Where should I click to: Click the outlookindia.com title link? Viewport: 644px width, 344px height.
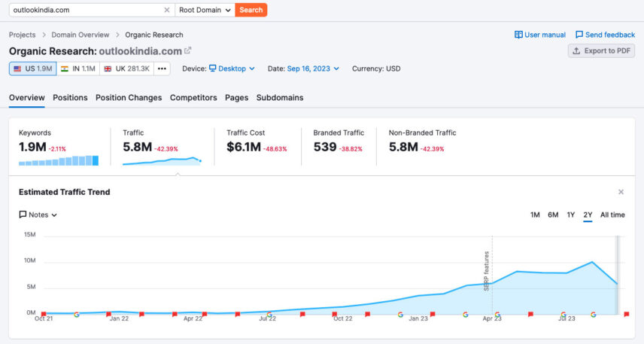pos(141,51)
